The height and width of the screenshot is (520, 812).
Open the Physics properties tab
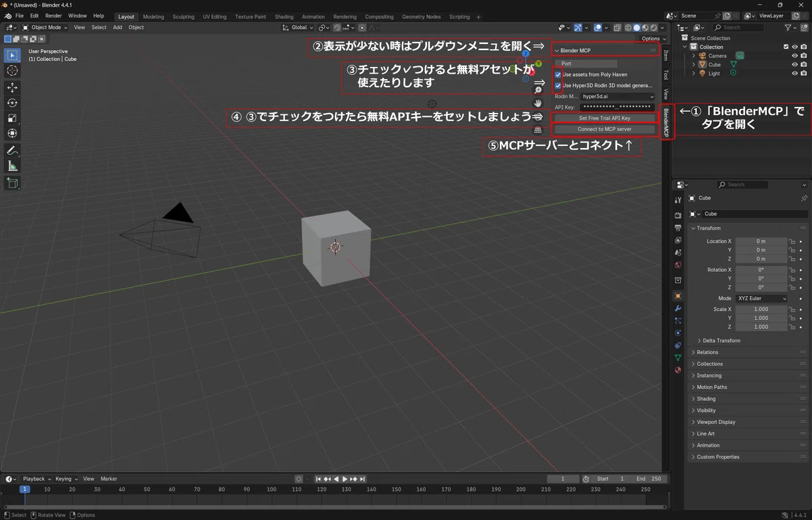pos(678,333)
